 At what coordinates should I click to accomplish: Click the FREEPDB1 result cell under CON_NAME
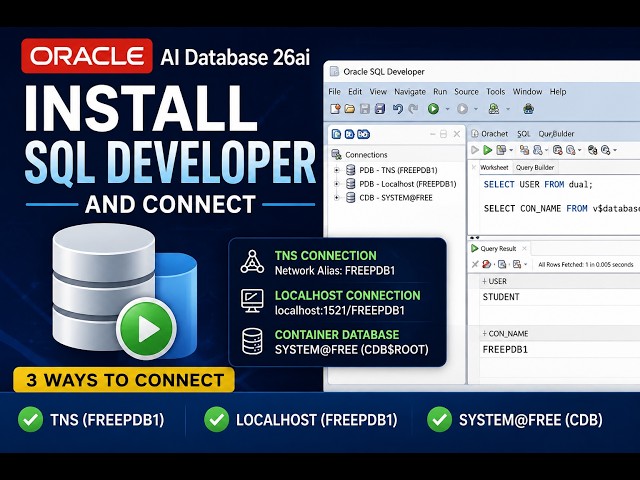[505, 349]
